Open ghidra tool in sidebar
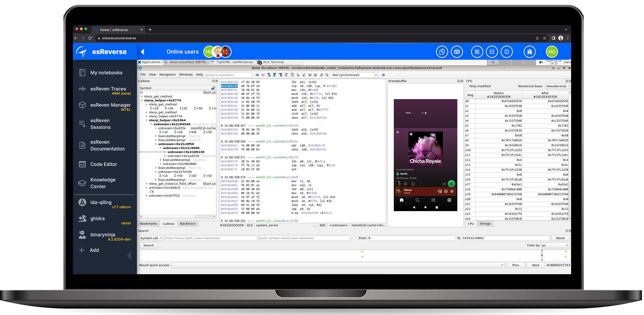This screenshot has height=315, width=644. (x=98, y=219)
